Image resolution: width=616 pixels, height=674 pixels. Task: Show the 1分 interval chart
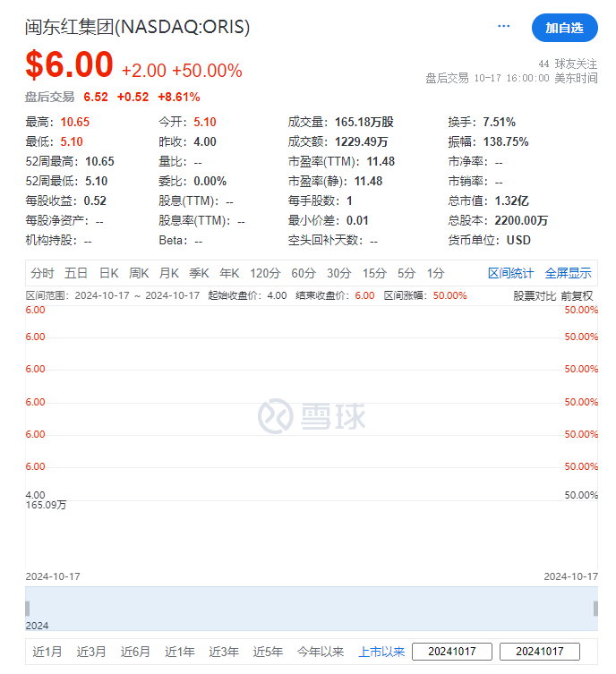[435, 273]
